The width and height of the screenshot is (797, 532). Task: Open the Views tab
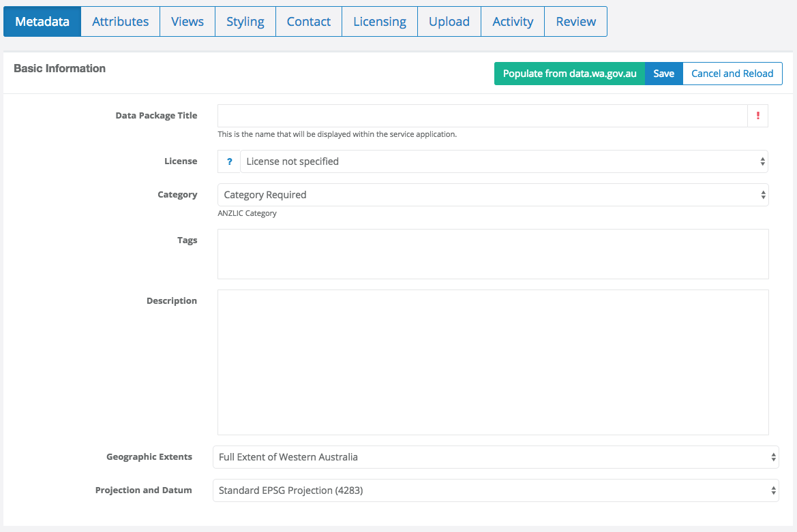[187, 21]
